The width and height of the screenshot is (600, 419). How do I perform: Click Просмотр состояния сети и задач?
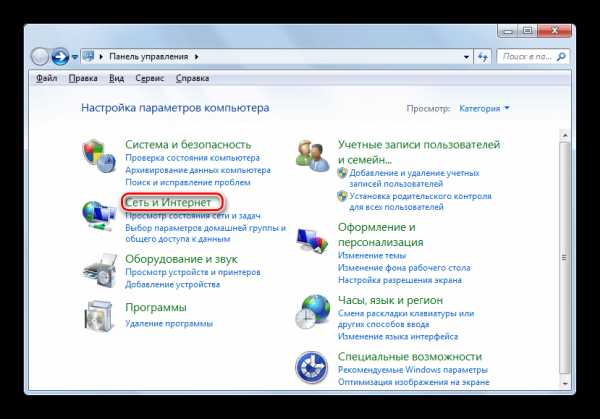click(x=193, y=215)
